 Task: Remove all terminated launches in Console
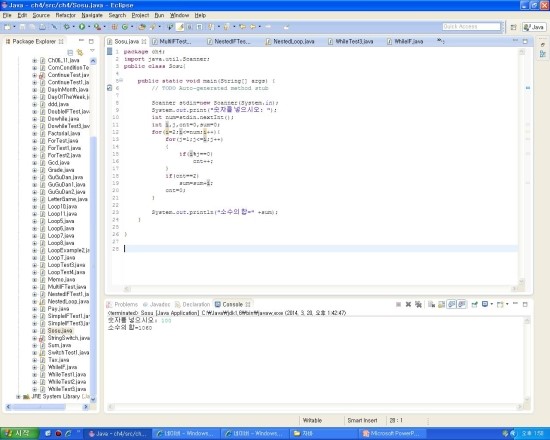point(418,304)
